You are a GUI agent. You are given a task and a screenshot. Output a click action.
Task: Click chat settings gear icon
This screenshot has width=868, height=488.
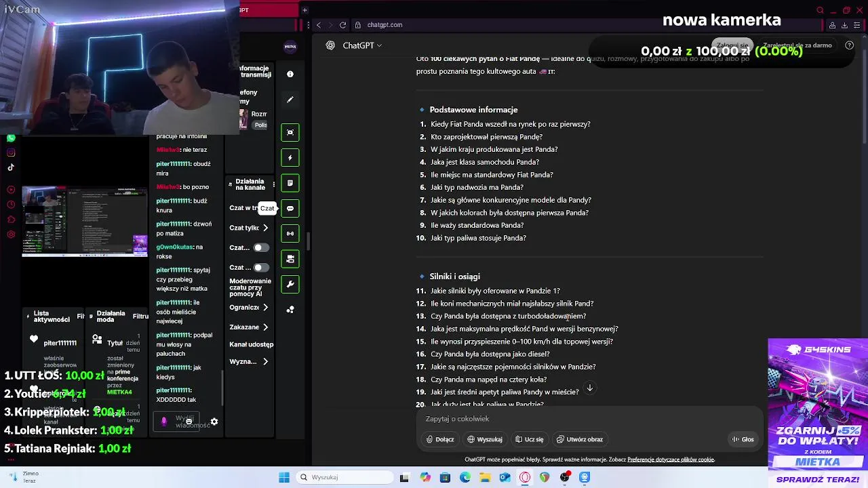214,422
